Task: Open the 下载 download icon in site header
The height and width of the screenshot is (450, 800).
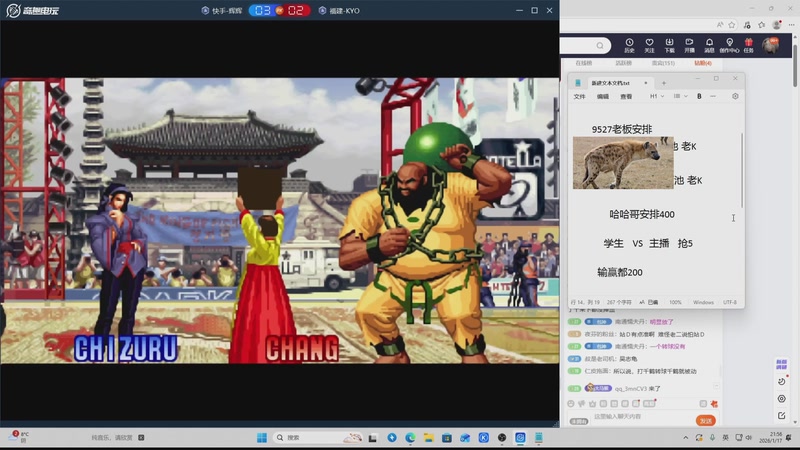Action: [x=669, y=45]
